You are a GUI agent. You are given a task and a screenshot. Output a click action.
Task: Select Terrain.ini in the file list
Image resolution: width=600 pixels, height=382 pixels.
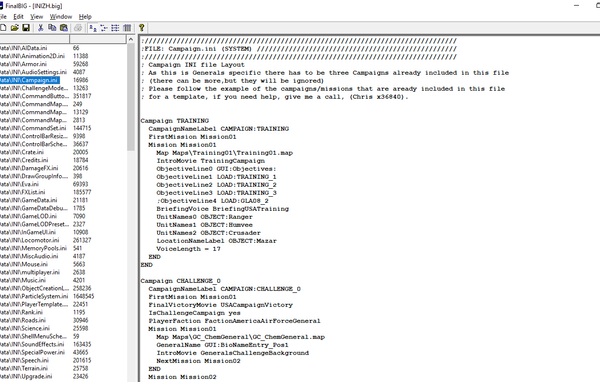(x=24, y=369)
